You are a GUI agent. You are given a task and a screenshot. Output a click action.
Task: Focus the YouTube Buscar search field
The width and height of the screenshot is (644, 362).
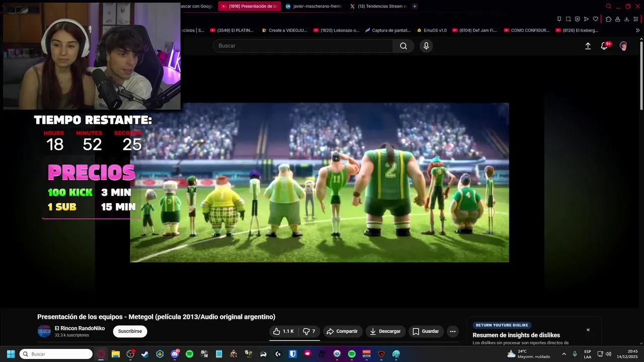coord(303,46)
